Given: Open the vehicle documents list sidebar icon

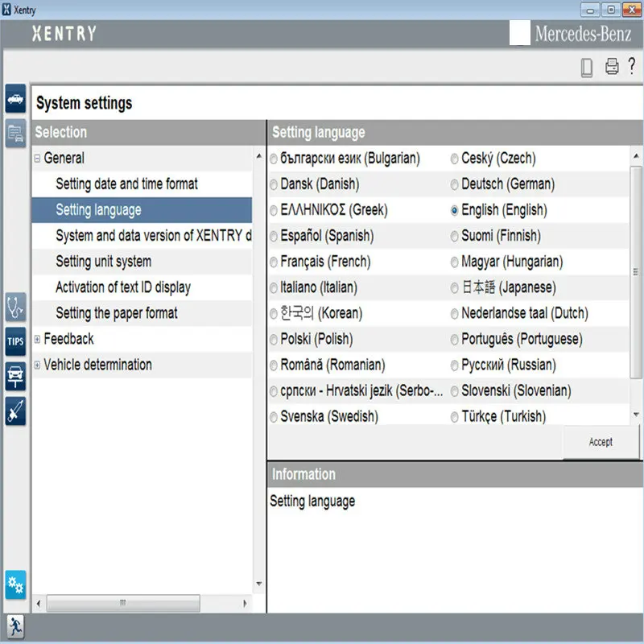Looking at the screenshot, I should [x=15, y=134].
